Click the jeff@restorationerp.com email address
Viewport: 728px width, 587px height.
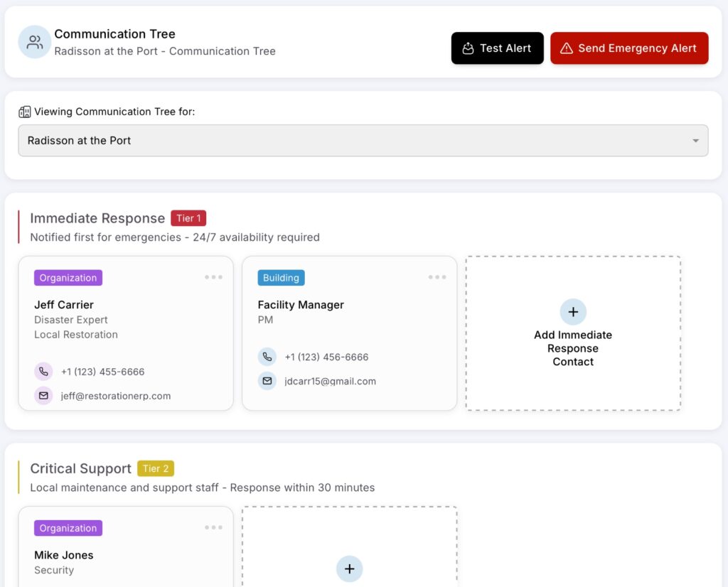coord(116,396)
